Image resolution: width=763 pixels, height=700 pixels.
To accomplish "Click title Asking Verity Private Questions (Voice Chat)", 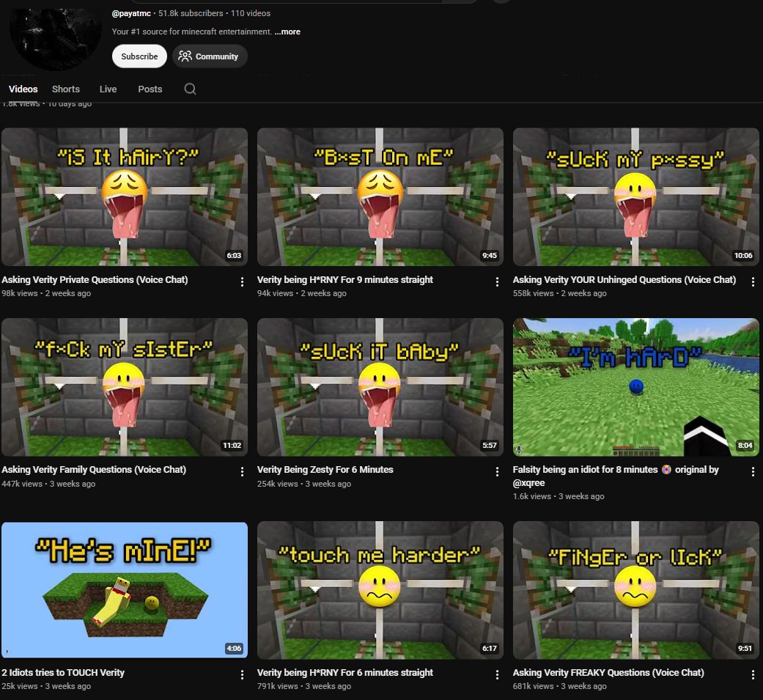I will point(95,280).
